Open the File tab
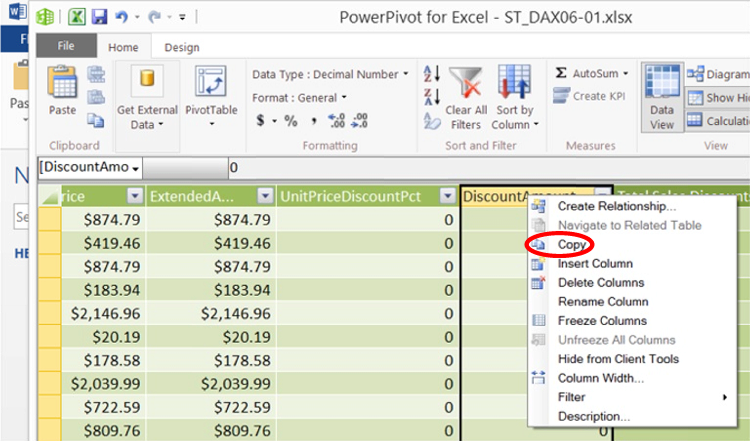Screen dimensions: 750x441 coord(66,47)
